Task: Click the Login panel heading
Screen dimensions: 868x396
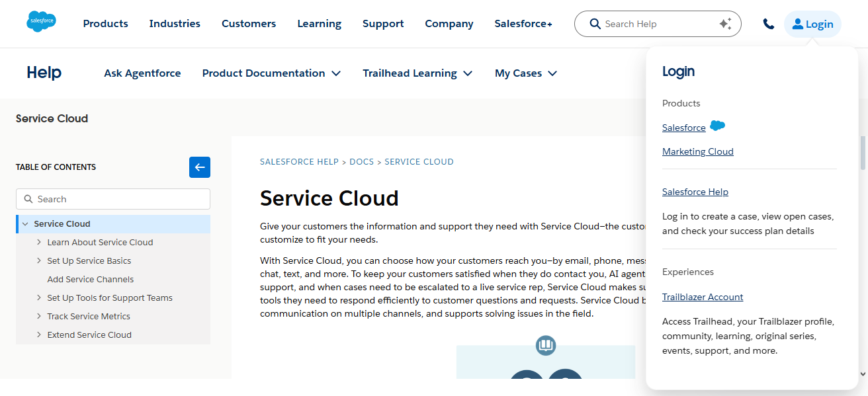Action: point(679,71)
